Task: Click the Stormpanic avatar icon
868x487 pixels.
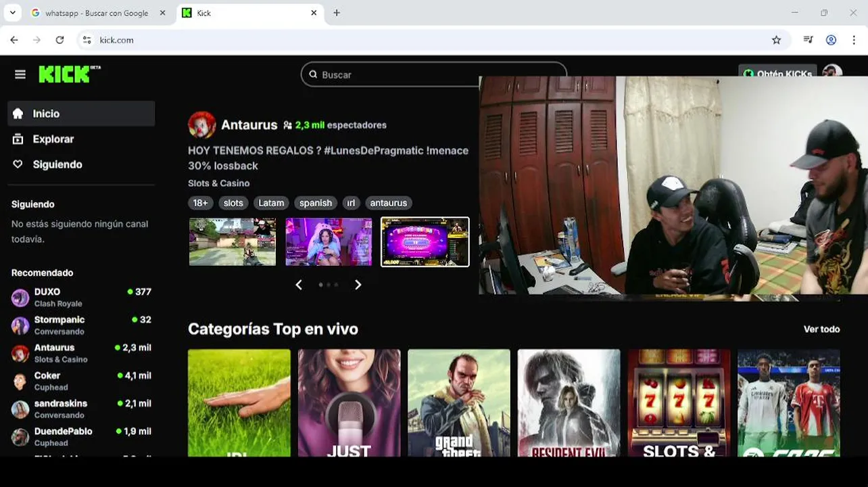Action: (x=20, y=325)
